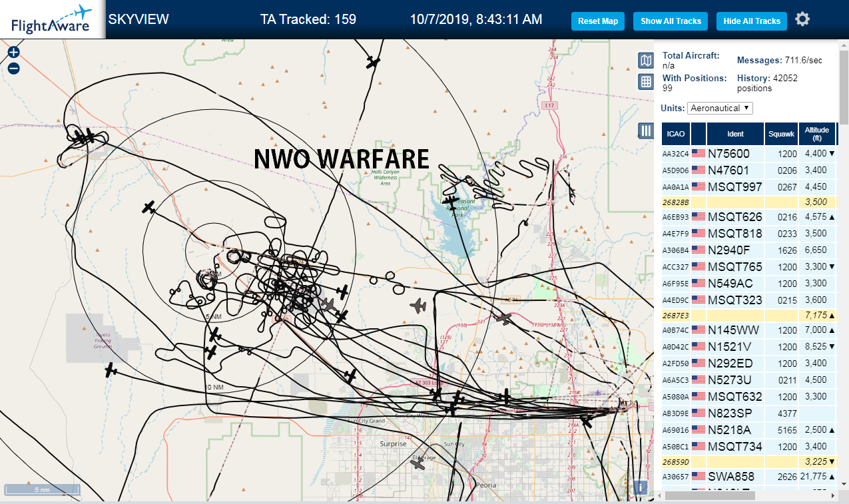Click the 5 nm map scale bar
849x504 pixels.
coord(42,489)
